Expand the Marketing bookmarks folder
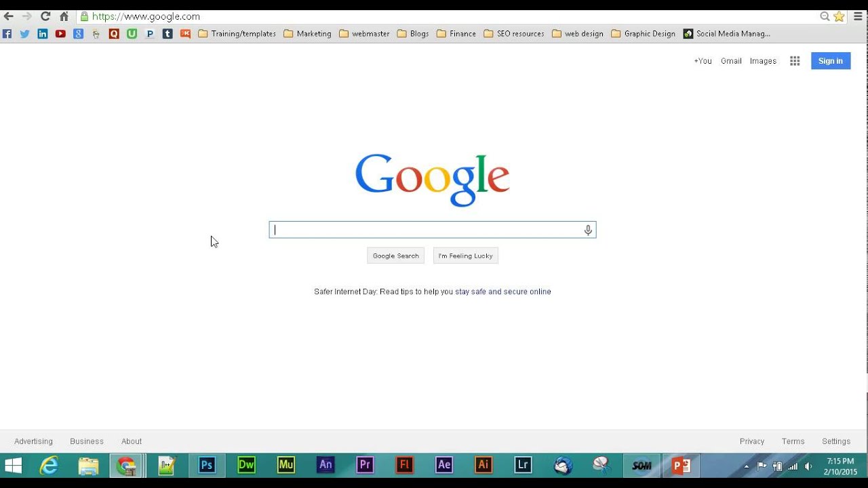 coord(307,34)
